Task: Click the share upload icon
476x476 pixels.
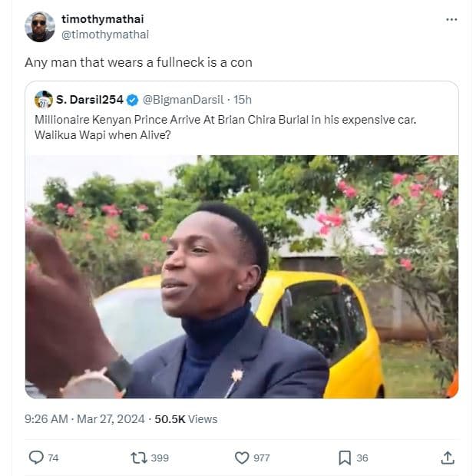Action: point(448,458)
